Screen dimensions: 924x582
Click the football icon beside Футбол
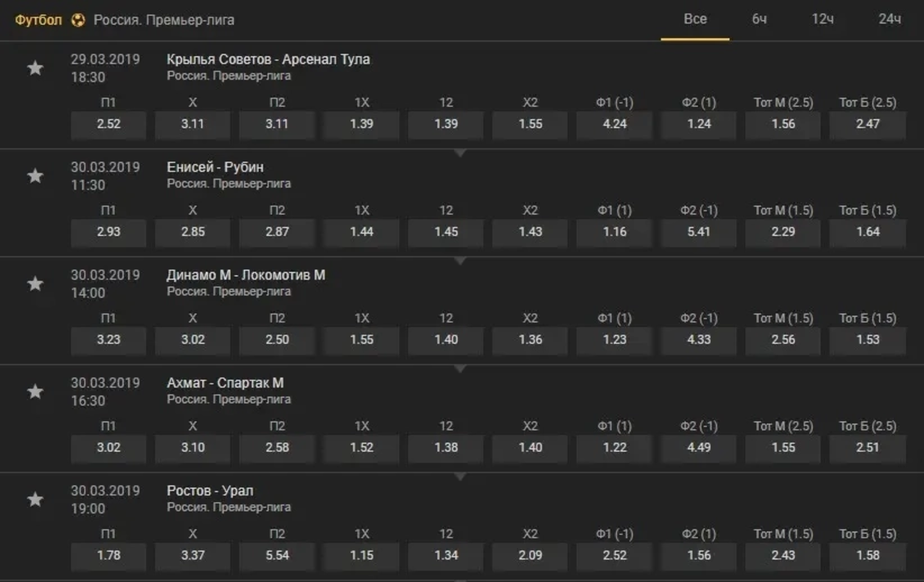[78, 20]
